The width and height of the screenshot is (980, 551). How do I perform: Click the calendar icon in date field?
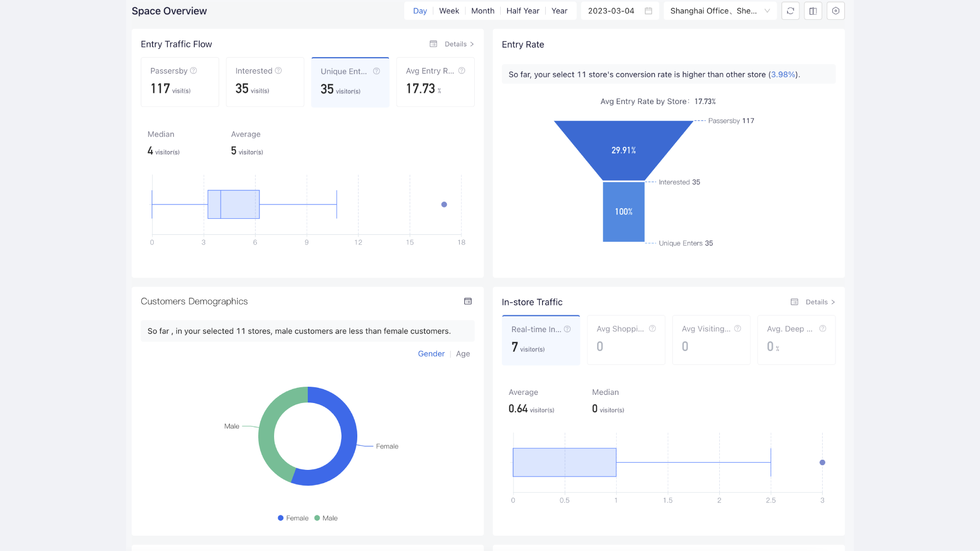point(648,11)
